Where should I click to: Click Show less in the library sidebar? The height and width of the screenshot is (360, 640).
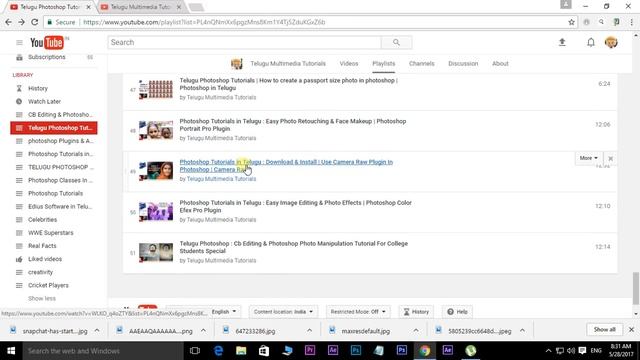(42, 298)
